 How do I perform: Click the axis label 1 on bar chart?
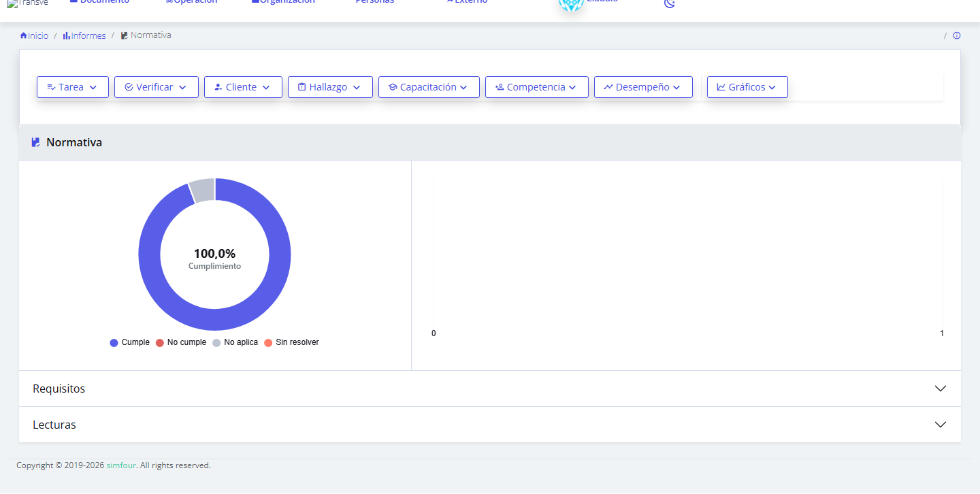[x=942, y=333]
